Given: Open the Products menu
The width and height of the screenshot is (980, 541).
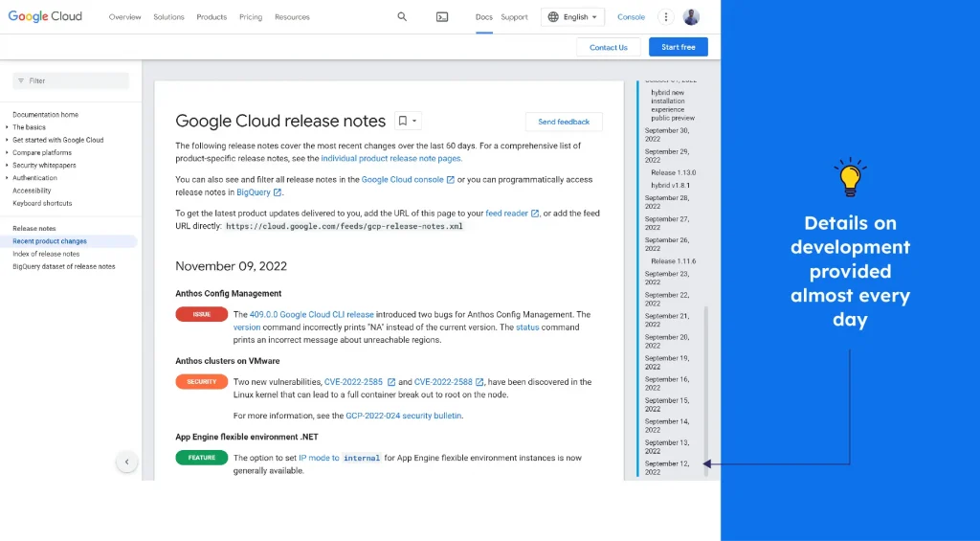Looking at the screenshot, I should coord(212,17).
